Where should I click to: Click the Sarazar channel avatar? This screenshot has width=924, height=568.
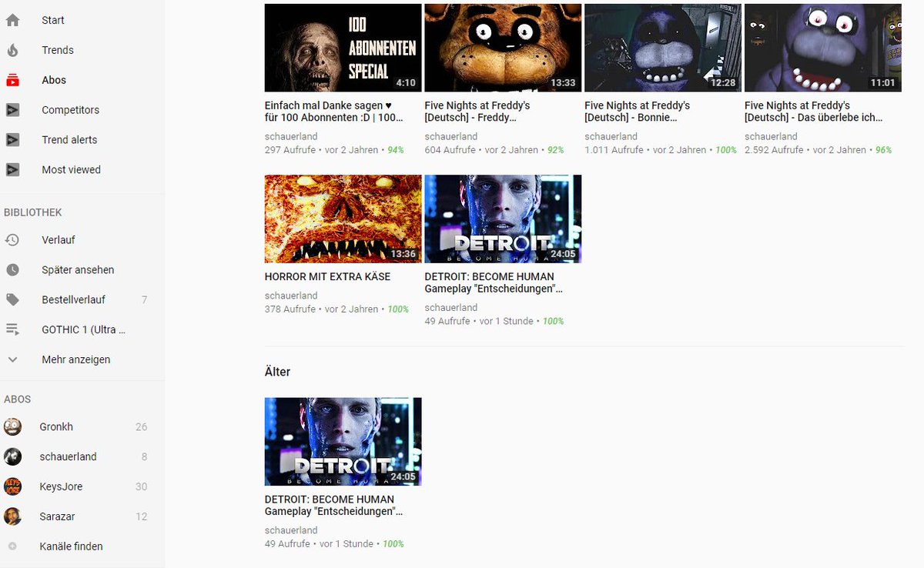12,516
